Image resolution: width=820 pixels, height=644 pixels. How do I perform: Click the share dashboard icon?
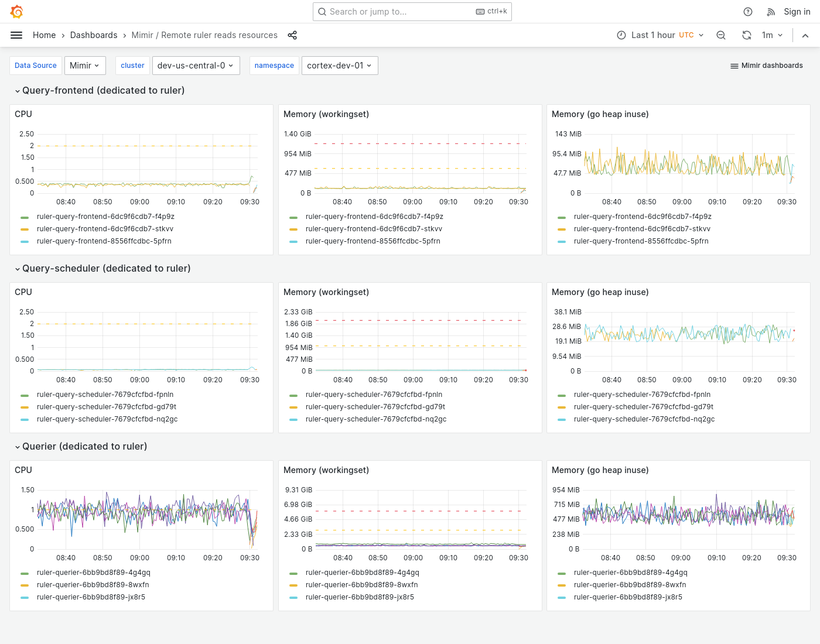[292, 35]
